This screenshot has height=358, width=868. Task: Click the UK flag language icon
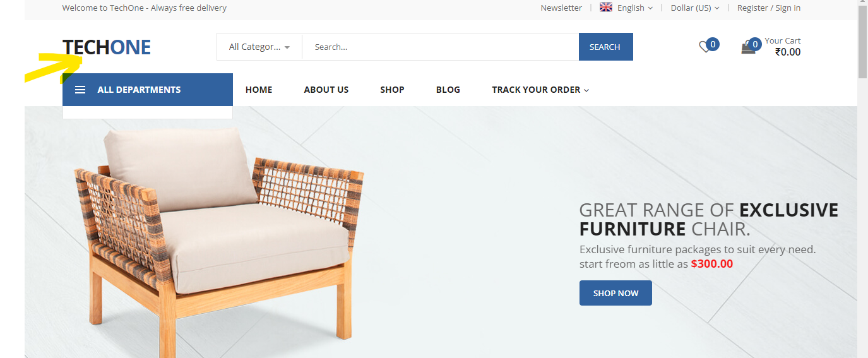pos(606,8)
